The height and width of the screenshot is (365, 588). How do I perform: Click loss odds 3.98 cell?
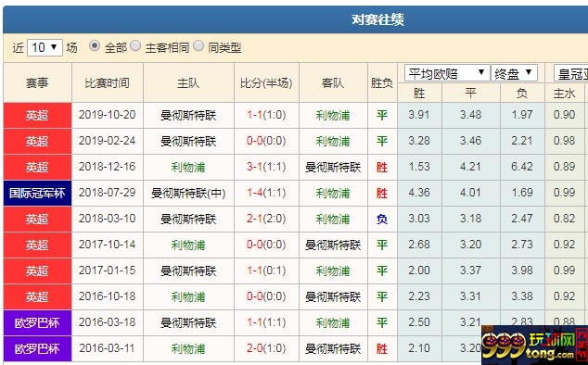tap(522, 271)
